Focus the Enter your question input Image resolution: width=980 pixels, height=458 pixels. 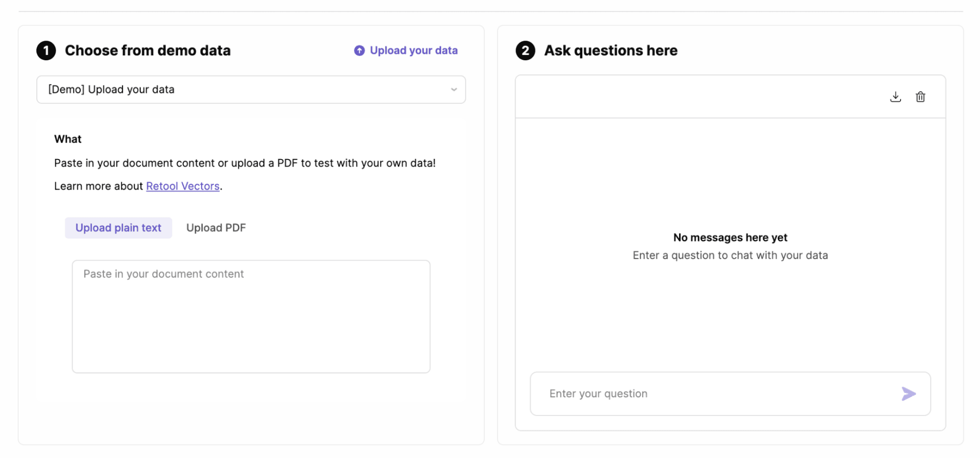click(x=716, y=394)
